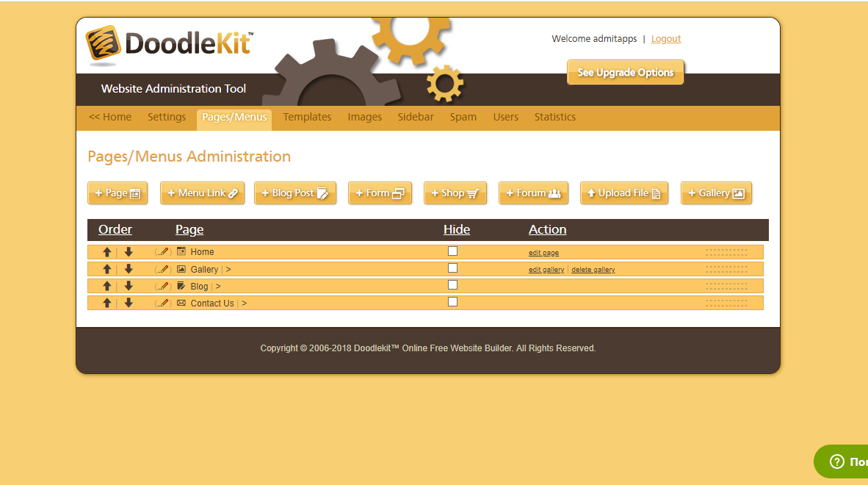This screenshot has height=485, width=868.
Task: Move the Home page down in order
Action: pos(129,252)
